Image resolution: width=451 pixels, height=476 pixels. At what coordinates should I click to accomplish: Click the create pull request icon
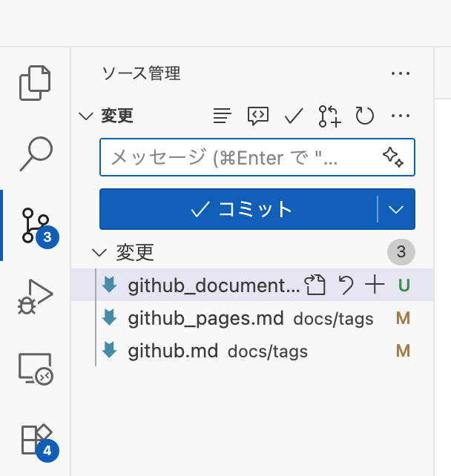[x=329, y=116]
